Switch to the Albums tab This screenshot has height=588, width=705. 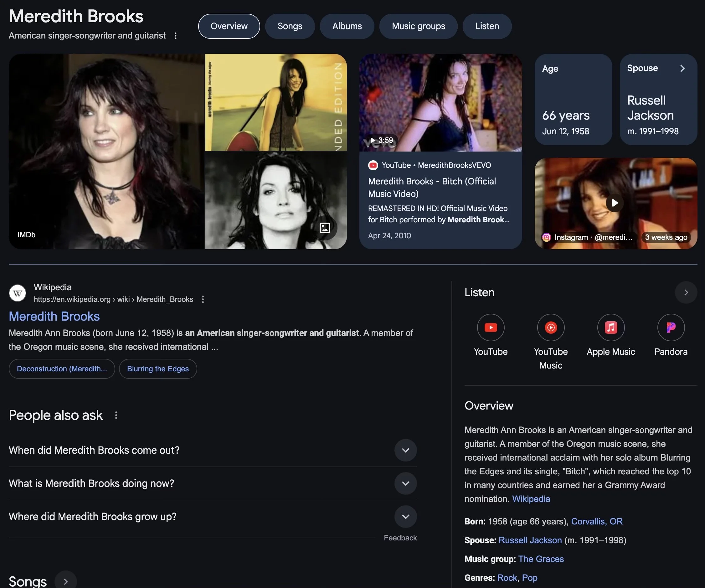point(347,26)
